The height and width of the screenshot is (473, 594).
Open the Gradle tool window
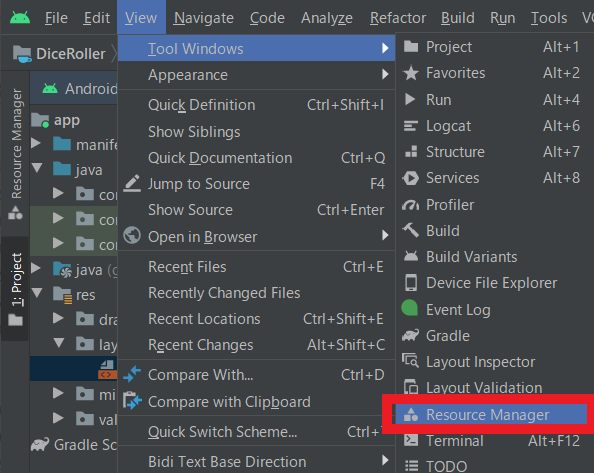(494, 336)
